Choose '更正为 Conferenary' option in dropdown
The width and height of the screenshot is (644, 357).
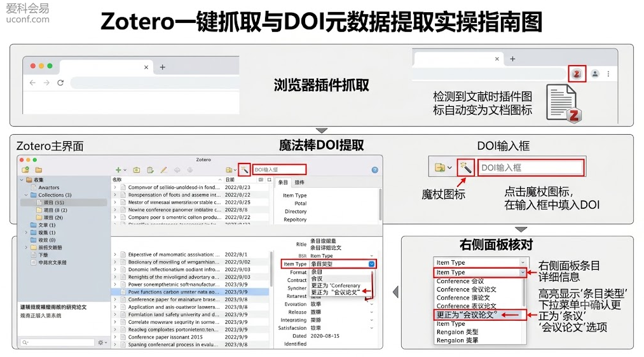click(336, 286)
